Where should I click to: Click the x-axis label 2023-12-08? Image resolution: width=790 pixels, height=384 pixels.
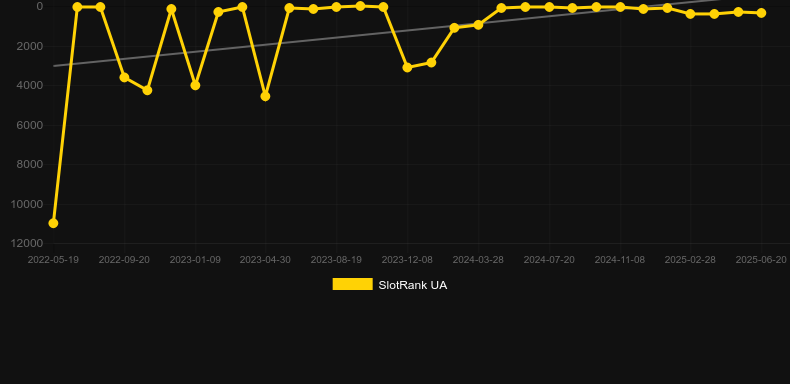pos(407,260)
